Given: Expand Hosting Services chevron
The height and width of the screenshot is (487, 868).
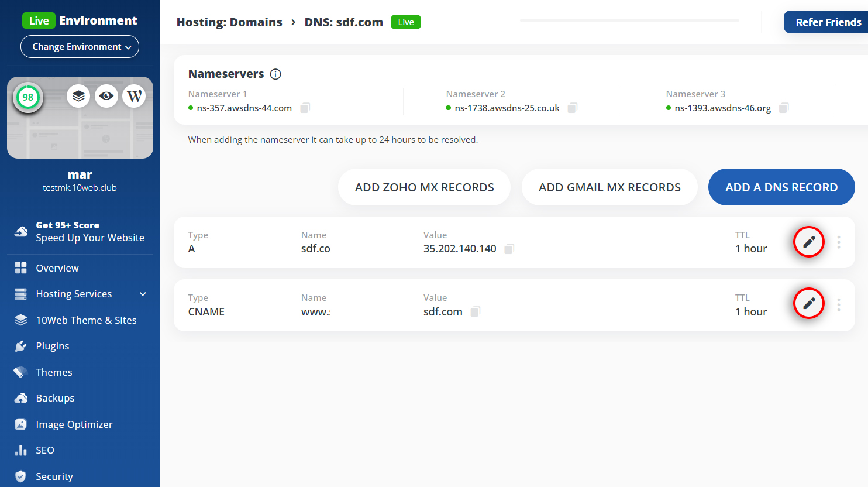Looking at the screenshot, I should [x=143, y=294].
